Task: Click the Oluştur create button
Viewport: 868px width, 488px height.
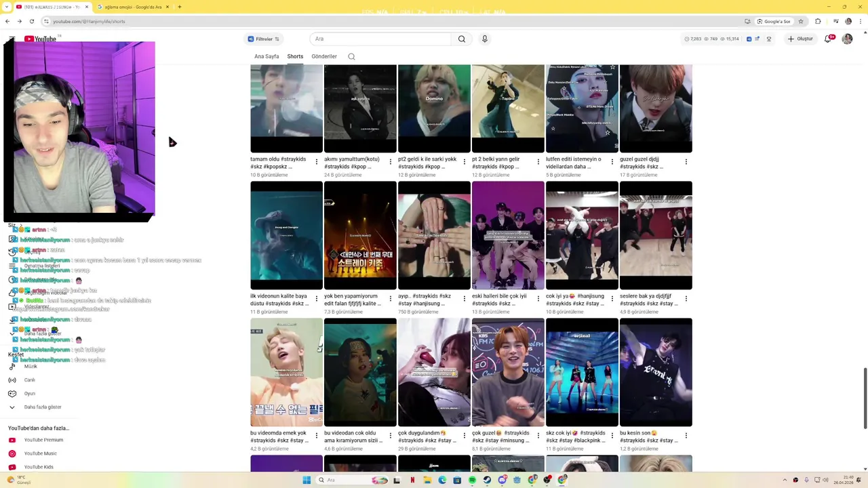Action: pos(801,39)
